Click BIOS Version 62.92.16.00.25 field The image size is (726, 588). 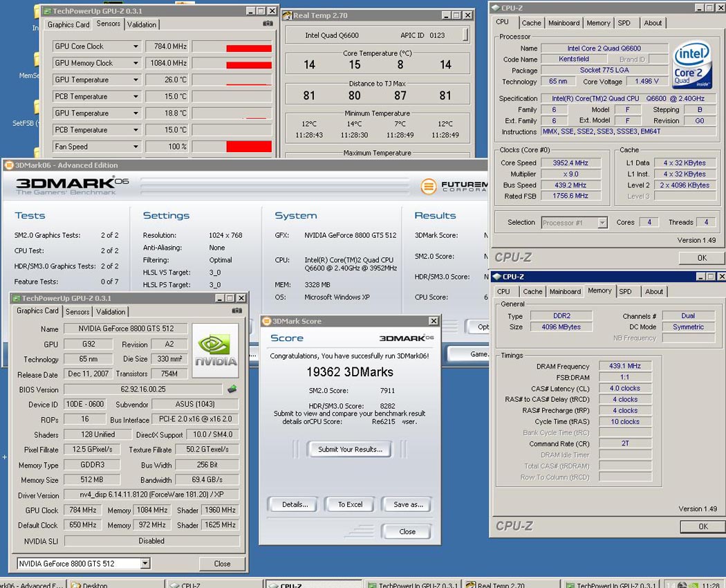click(142, 389)
